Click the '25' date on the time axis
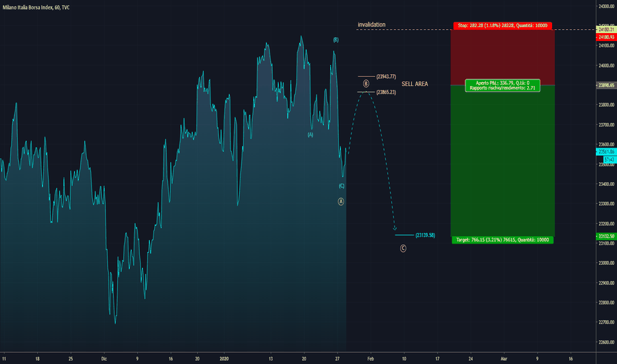The image size is (617, 364). point(70,359)
